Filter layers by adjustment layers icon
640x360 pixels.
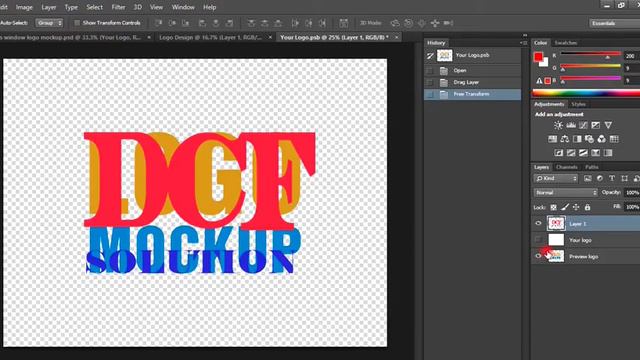600,178
